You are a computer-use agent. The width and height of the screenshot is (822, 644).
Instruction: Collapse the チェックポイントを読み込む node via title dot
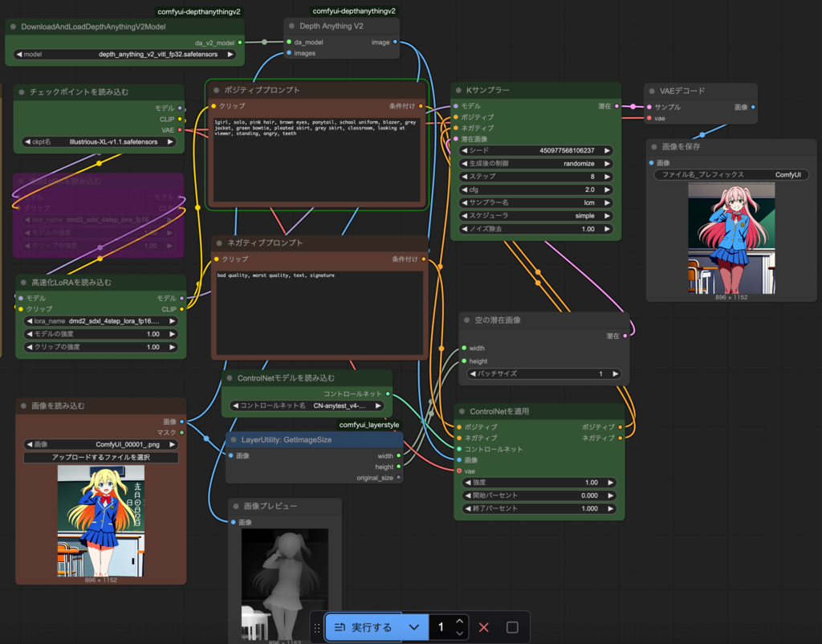(x=22, y=92)
